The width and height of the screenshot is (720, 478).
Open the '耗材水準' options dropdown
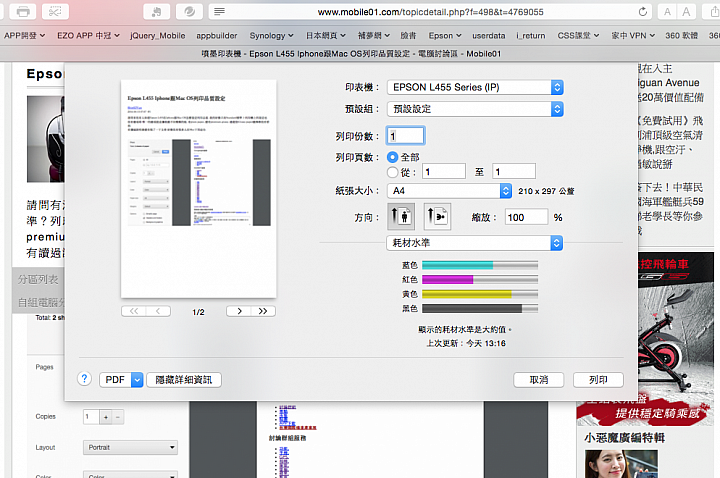(474, 243)
